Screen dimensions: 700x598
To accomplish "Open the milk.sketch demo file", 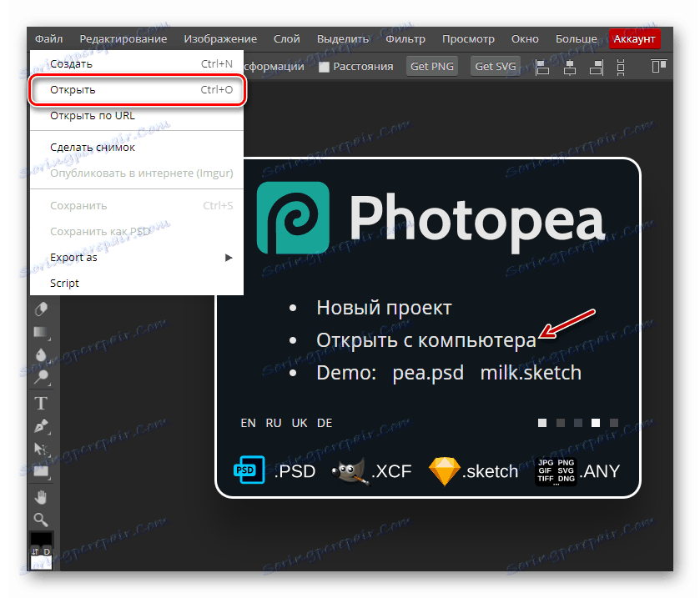I will [531, 373].
